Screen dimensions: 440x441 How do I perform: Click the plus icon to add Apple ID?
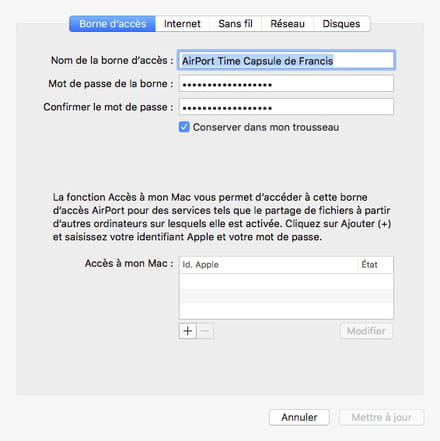pyautogui.click(x=188, y=331)
